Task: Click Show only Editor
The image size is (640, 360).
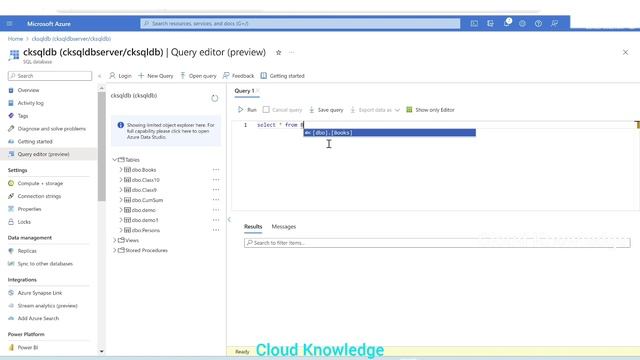Action: coord(430,110)
